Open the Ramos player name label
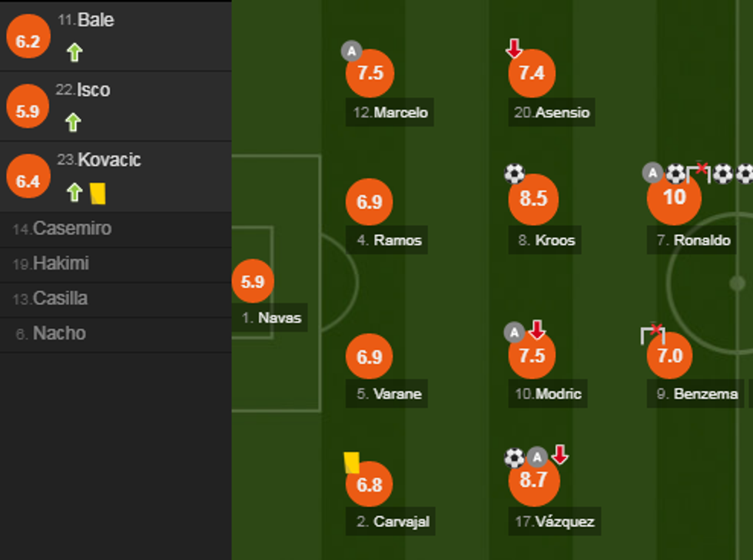753x560 pixels. [390, 240]
